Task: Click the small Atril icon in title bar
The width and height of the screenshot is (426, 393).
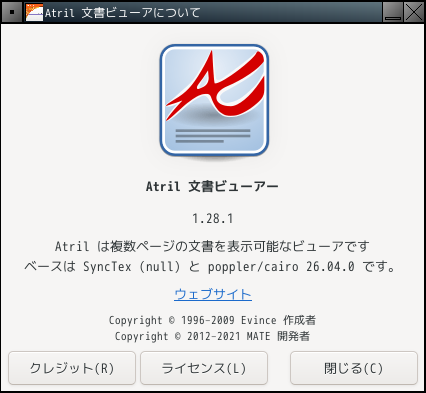Action: point(34,12)
